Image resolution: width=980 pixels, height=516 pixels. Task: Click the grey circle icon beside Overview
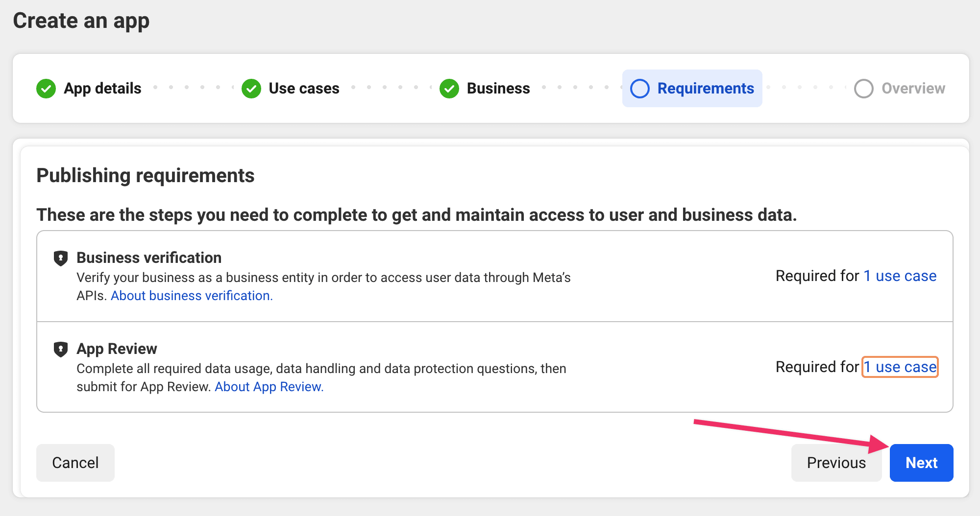864,89
